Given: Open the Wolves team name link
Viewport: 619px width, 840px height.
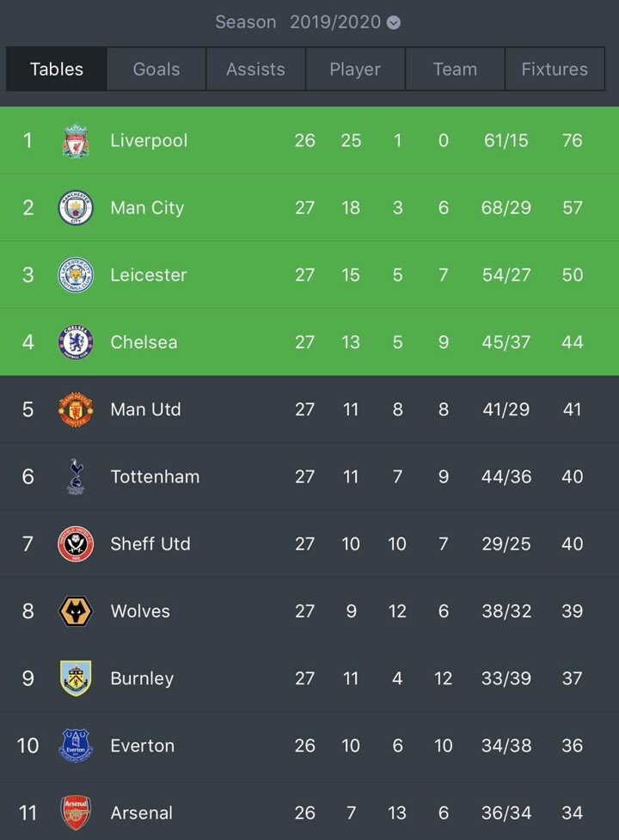Looking at the screenshot, I should (140, 611).
